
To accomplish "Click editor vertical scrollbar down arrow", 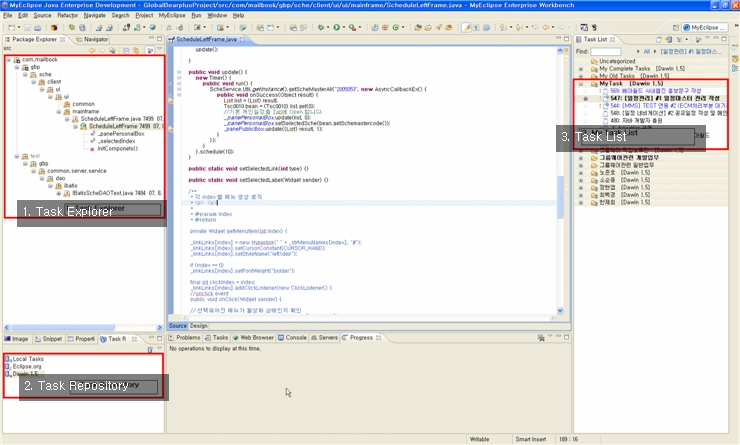I will click(x=560, y=311).
